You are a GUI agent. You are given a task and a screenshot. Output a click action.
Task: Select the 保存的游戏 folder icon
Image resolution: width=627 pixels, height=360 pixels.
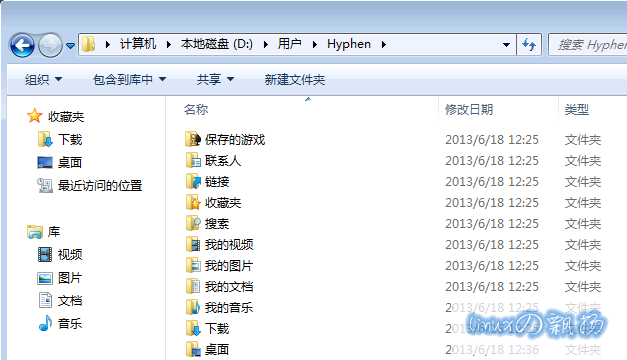pos(193,139)
